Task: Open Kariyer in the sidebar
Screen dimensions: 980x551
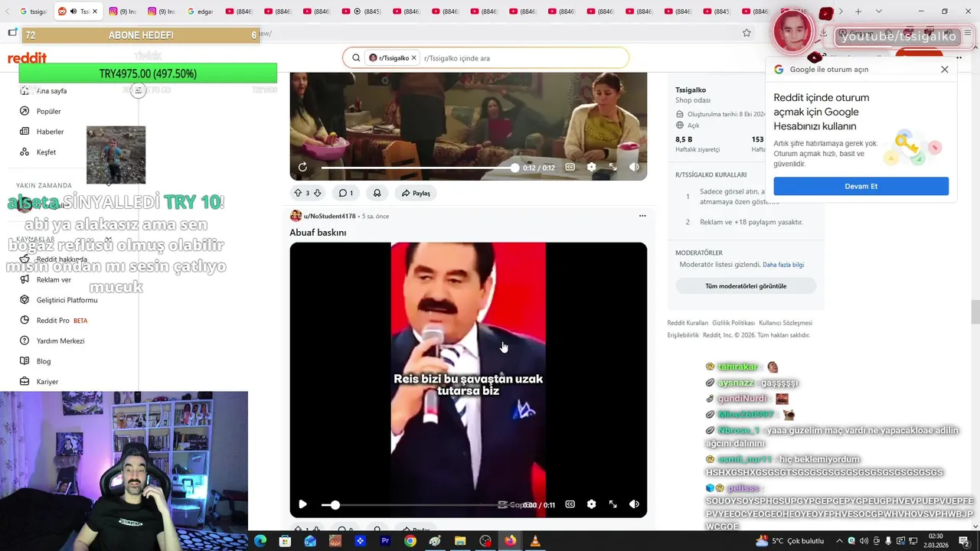Action: (x=47, y=382)
